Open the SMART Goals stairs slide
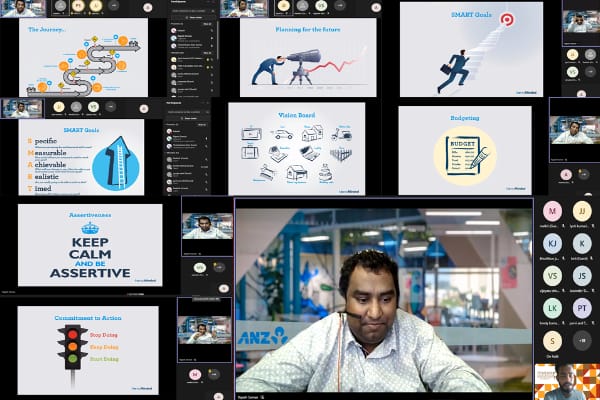Image resolution: width=600 pixels, height=400 pixels. tap(470, 48)
